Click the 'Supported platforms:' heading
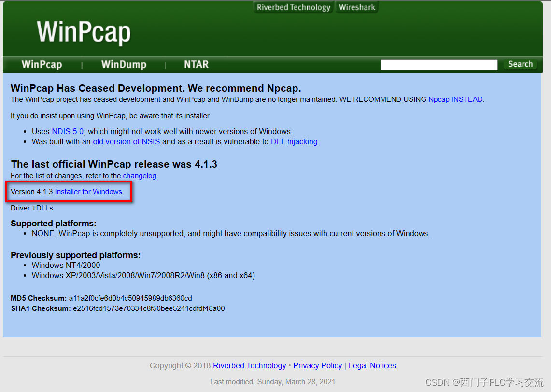The image size is (551, 392). (54, 224)
